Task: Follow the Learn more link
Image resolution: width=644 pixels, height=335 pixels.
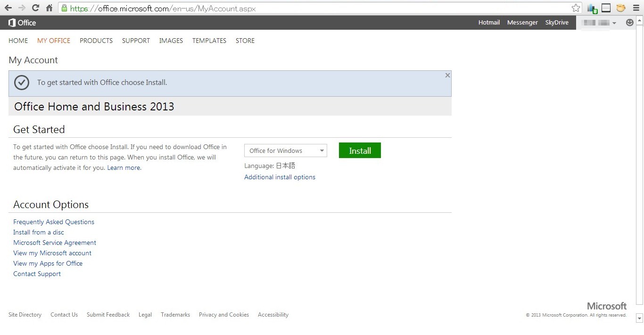Action: [124, 167]
